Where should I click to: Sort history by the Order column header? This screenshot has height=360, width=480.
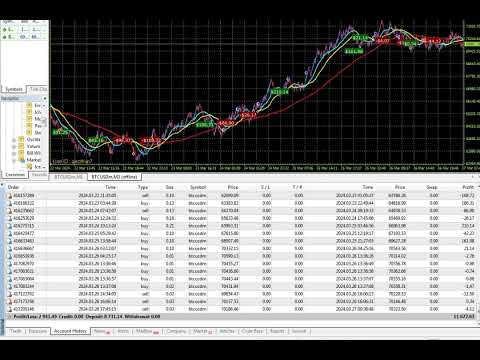(13, 187)
